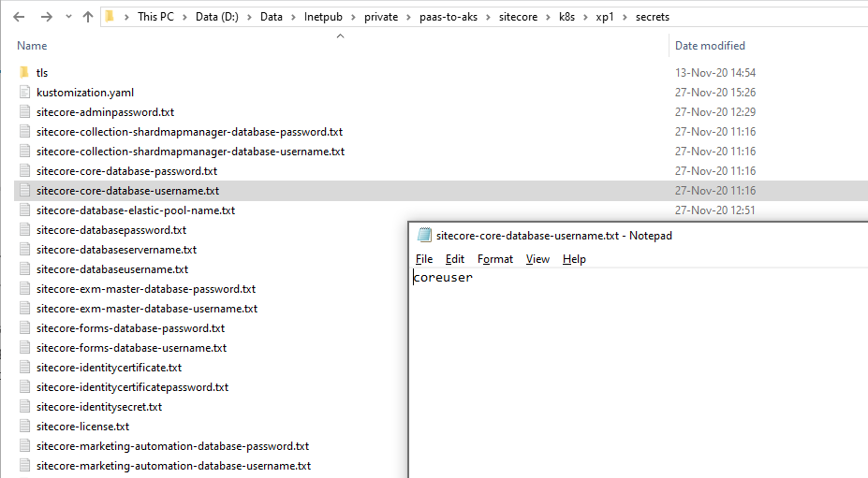The width and height of the screenshot is (868, 478).
Task: Select sitecore-identitysecret.txt file icon
Action: coord(24,407)
